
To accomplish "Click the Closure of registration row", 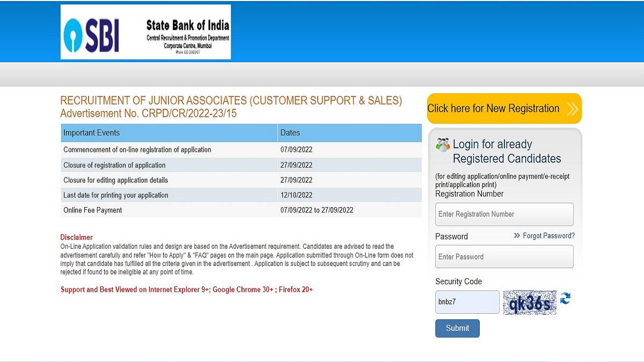I will click(x=161, y=165).
